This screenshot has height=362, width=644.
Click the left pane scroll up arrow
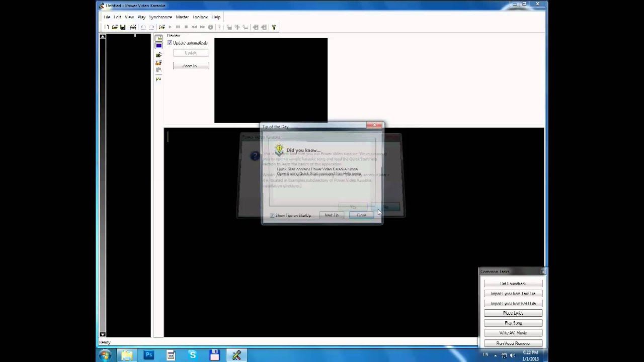click(103, 37)
